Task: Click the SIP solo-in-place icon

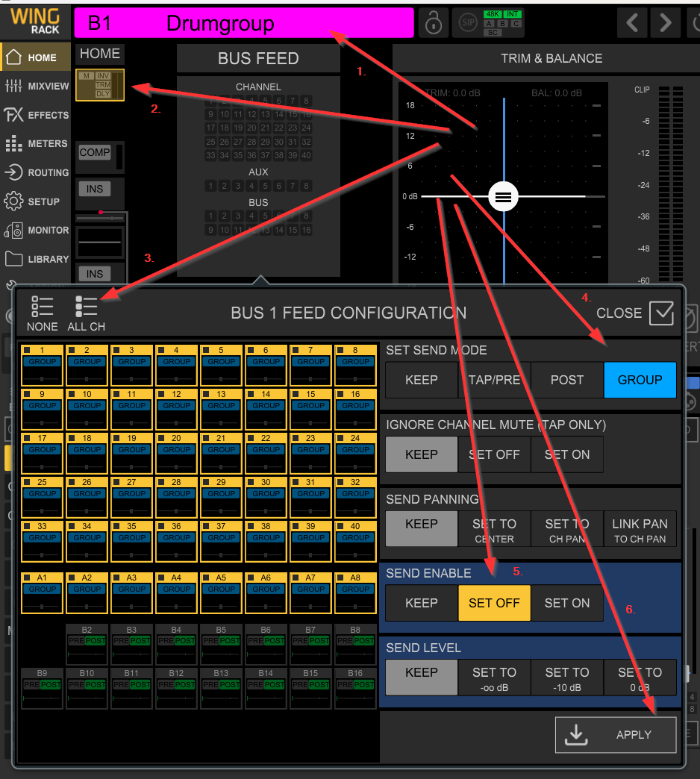Action: click(x=467, y=23)
